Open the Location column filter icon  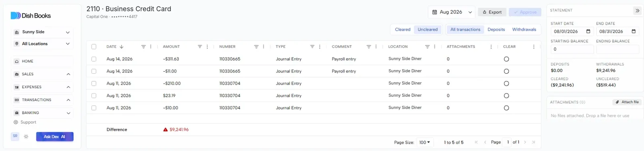(x=427, y=47)
